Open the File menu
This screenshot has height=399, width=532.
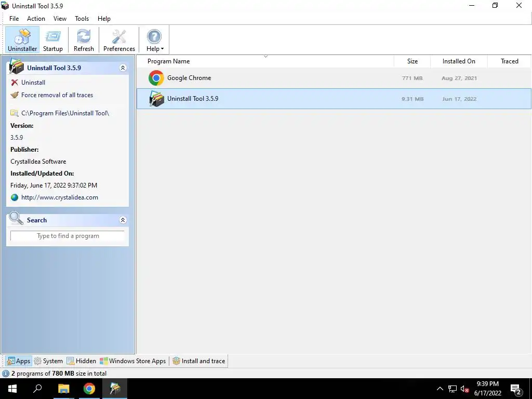point(14,19)
